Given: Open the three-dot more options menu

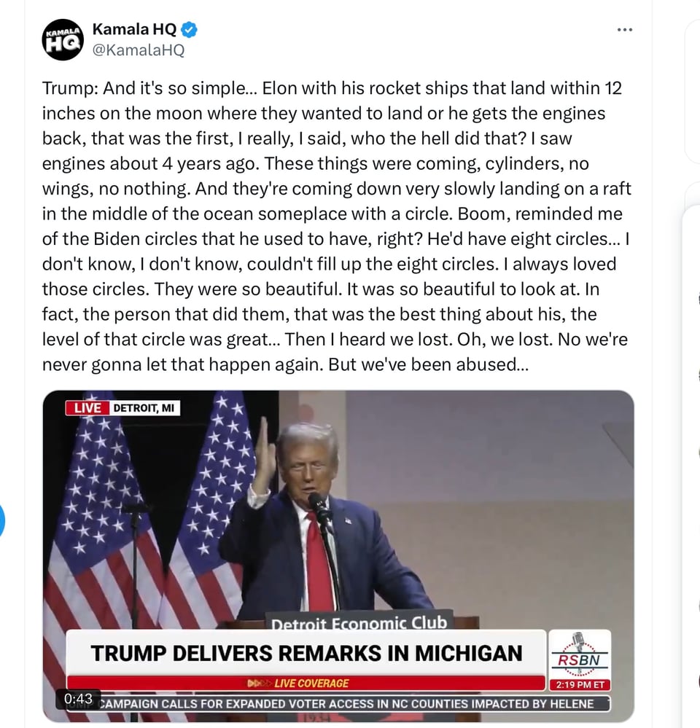Looking at the screenshot, I should [625, 30].
